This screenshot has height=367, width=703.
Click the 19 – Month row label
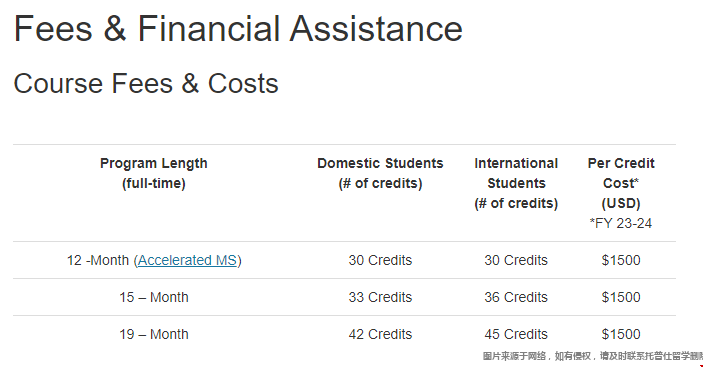point(154,334)
